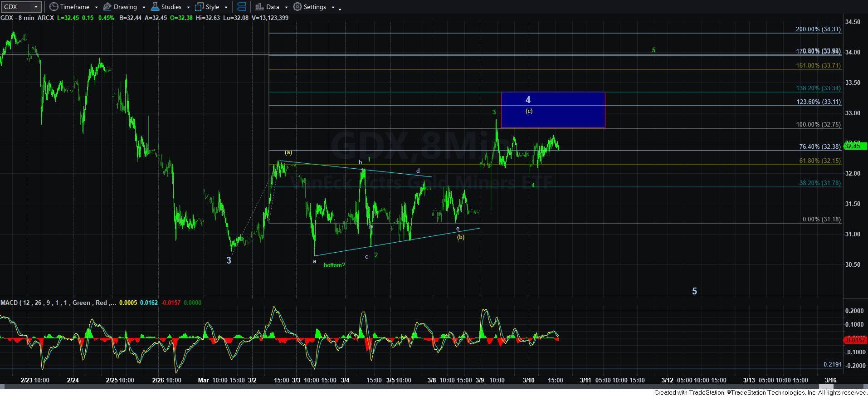Select the 200.00% (34.31) Fibonacci label
The height and width of the screenshot is (396, 868).
(818, 29)
